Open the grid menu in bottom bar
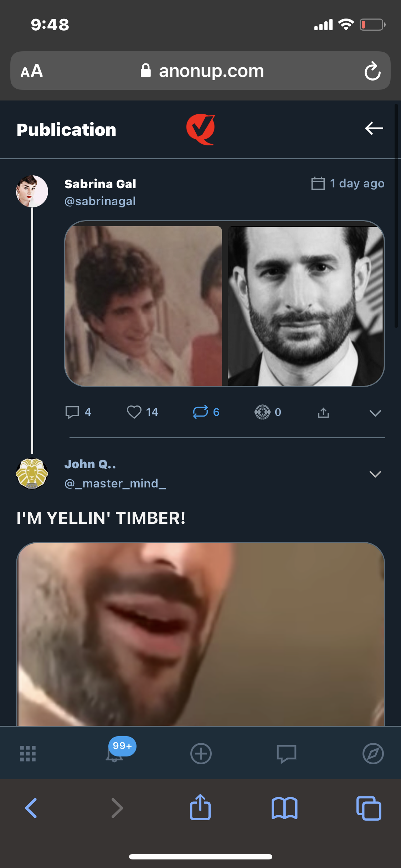The image size is (401, 868). (x=28, y=754)
